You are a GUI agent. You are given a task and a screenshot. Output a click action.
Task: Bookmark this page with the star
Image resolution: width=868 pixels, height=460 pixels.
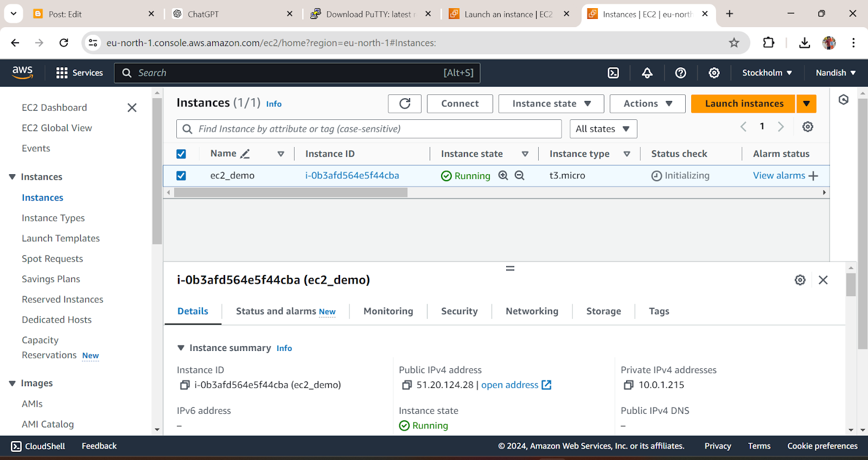tap(734, 43)
